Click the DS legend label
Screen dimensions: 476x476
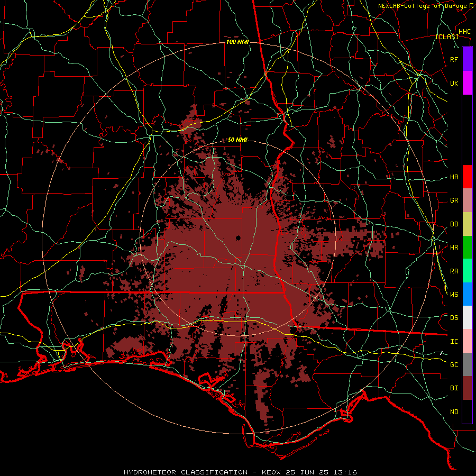pyautogui.click(x=454, y=318)
